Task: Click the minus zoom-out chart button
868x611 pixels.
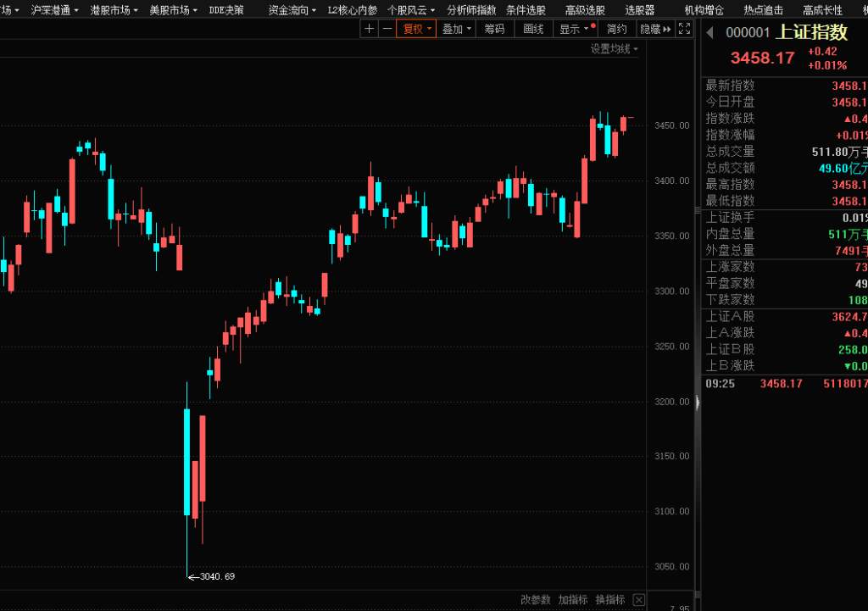Action: tap(387, 29)
